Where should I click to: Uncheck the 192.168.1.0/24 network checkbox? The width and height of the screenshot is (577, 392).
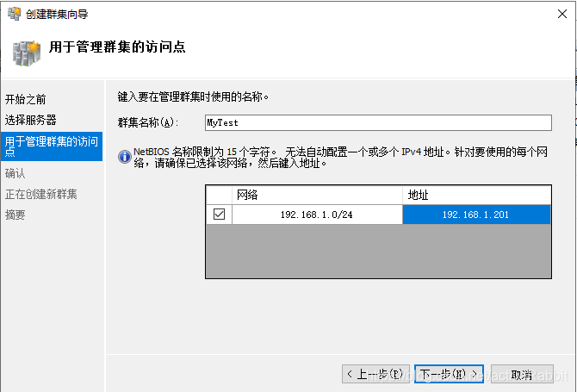[x=219, y=214]
